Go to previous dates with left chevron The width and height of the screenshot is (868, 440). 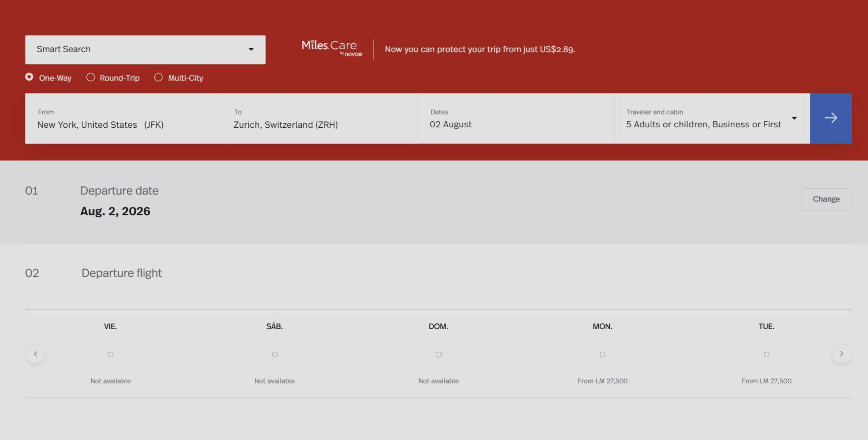pos(36,354)
